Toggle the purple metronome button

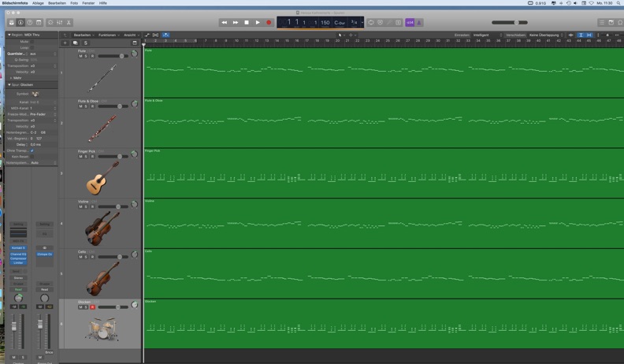point(418,23)
